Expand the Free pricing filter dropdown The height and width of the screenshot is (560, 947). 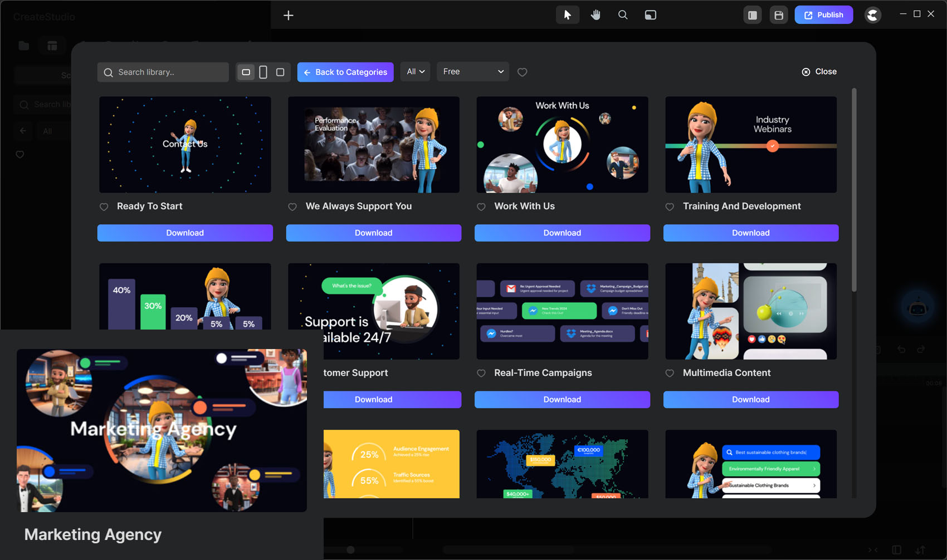pyautogui.click(x=472, y=72)
